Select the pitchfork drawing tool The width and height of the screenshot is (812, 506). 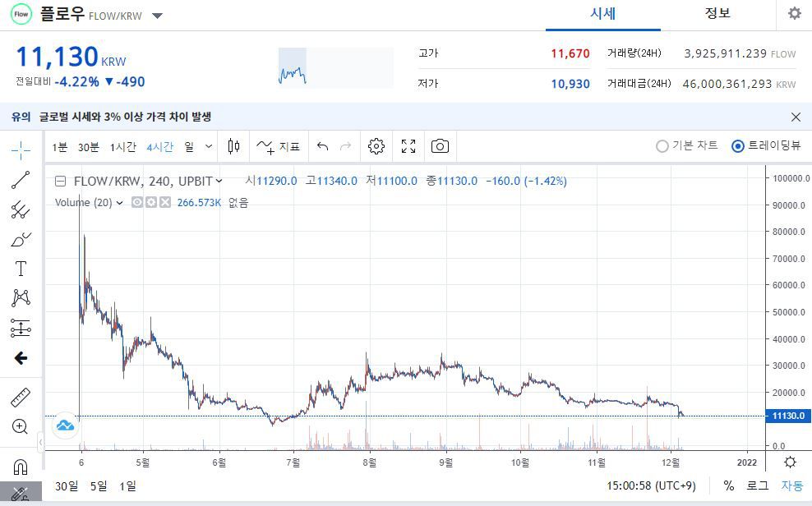[x=21, y=209]
